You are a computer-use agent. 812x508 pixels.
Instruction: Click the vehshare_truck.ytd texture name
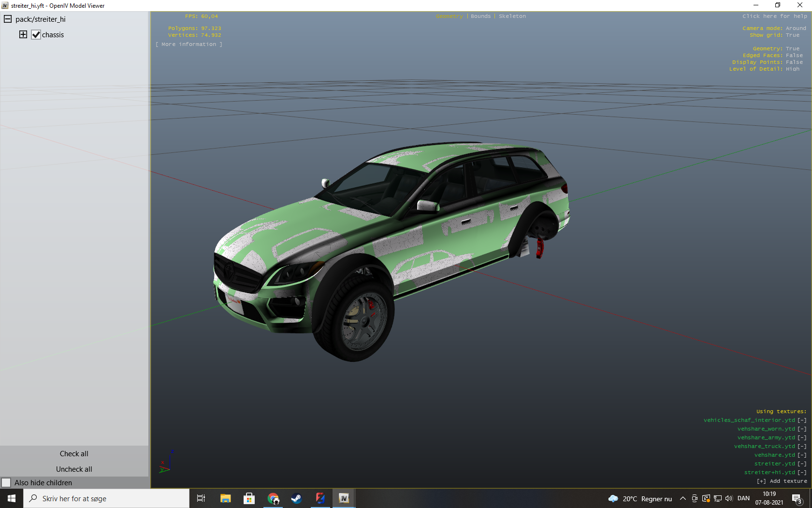point(765,447)
